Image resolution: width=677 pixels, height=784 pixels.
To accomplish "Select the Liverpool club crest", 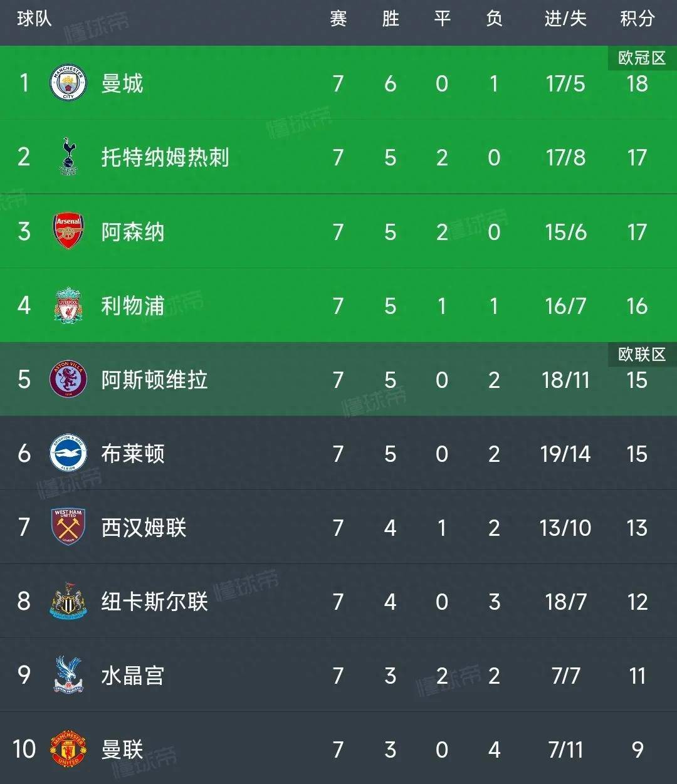I will coord(68,305).
